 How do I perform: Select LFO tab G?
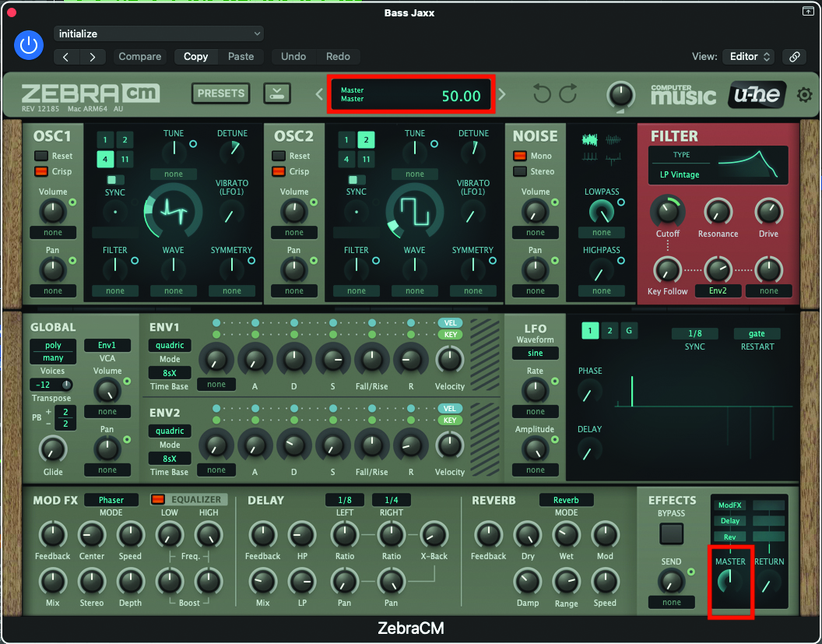[629, 330]
